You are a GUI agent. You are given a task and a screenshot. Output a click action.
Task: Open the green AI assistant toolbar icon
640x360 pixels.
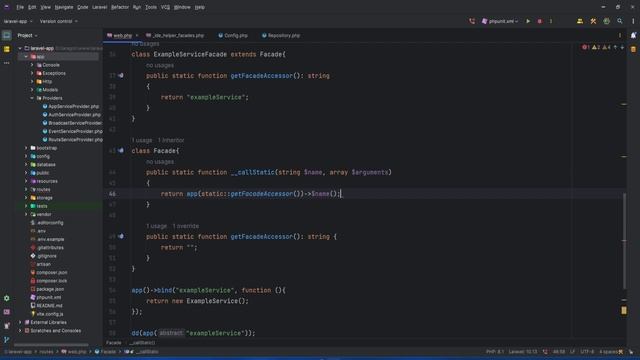(x=607, y=21)
